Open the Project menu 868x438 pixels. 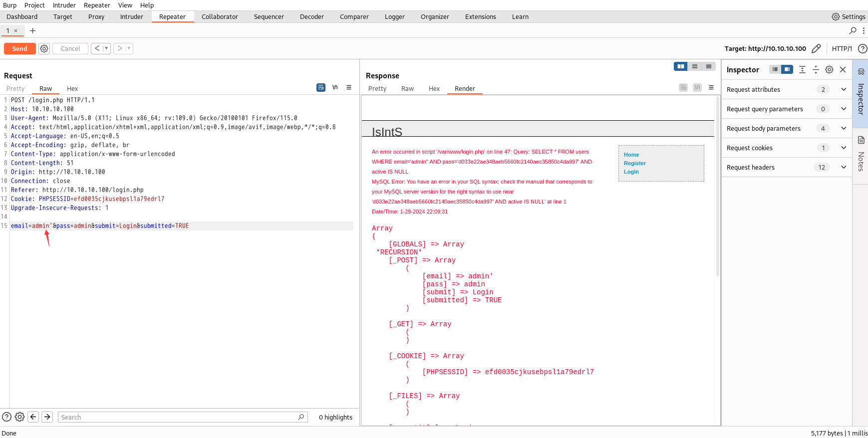tap(34, 5)
